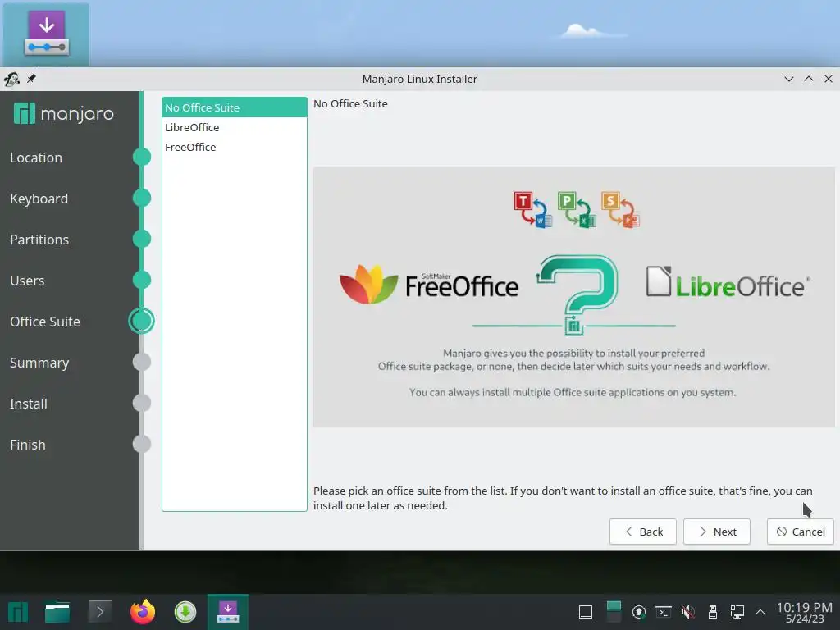Launch the terminal from the taskbar
Image resolution: width=840 pixels, height=630 pixels.
point(99,612)
